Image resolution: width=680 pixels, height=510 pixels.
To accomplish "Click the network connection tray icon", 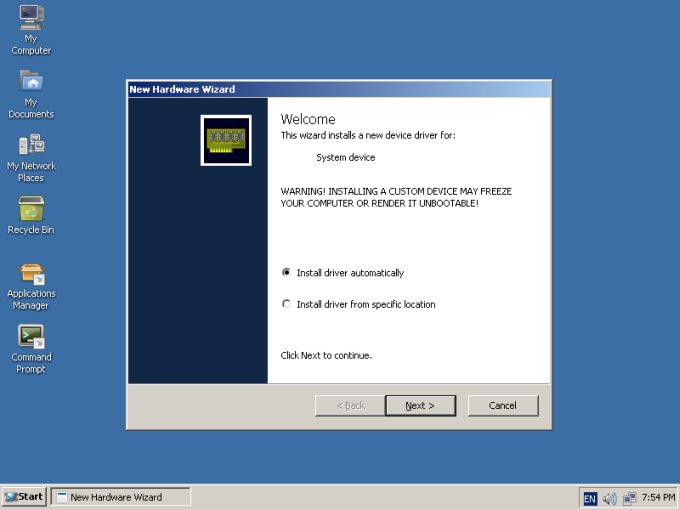I will tap(629, 498).
